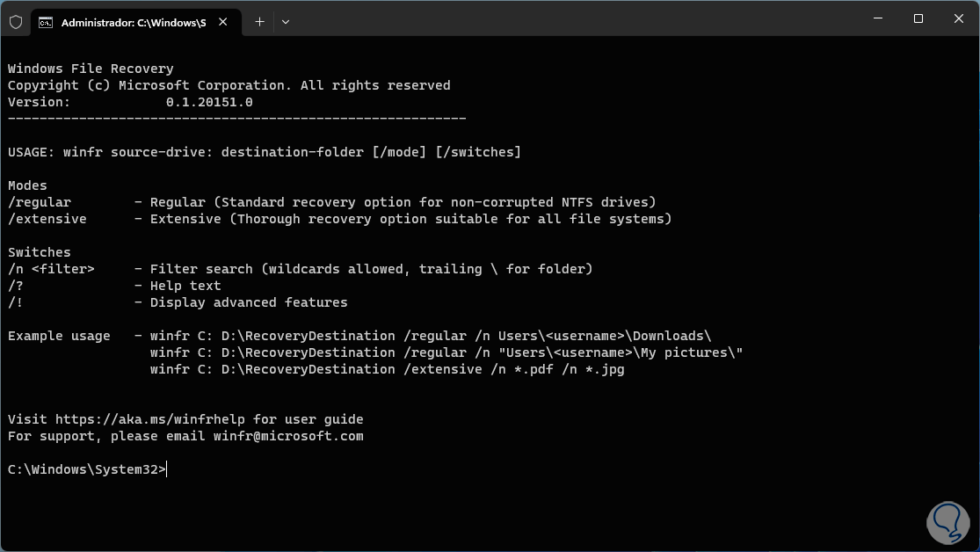Expand the new tab profile dropdown
This screenshot has height=552, width=980.
[286, 22]
